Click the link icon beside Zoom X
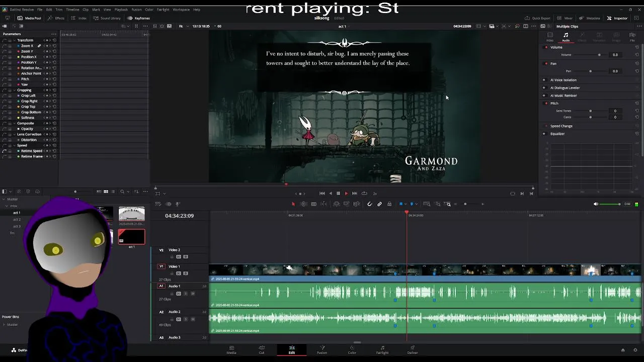This screenshot has height=362, width=644. tap(39, 46)
